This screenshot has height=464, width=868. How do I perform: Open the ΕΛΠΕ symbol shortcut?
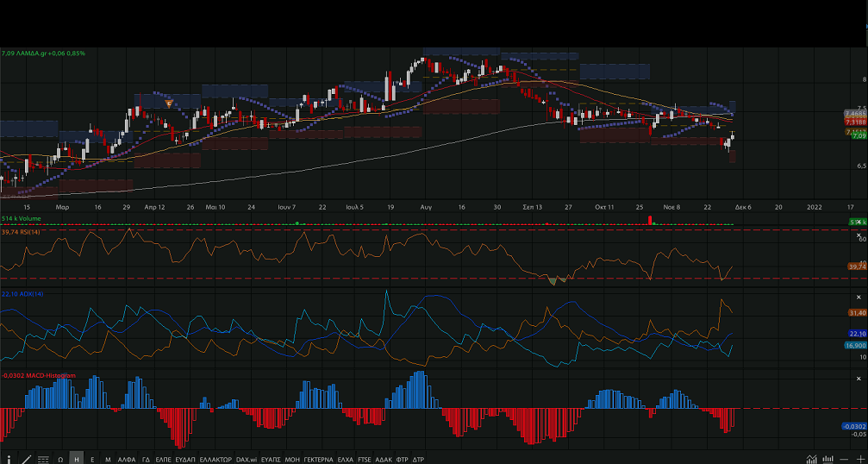pyautogui.click(x=163, y=460)
